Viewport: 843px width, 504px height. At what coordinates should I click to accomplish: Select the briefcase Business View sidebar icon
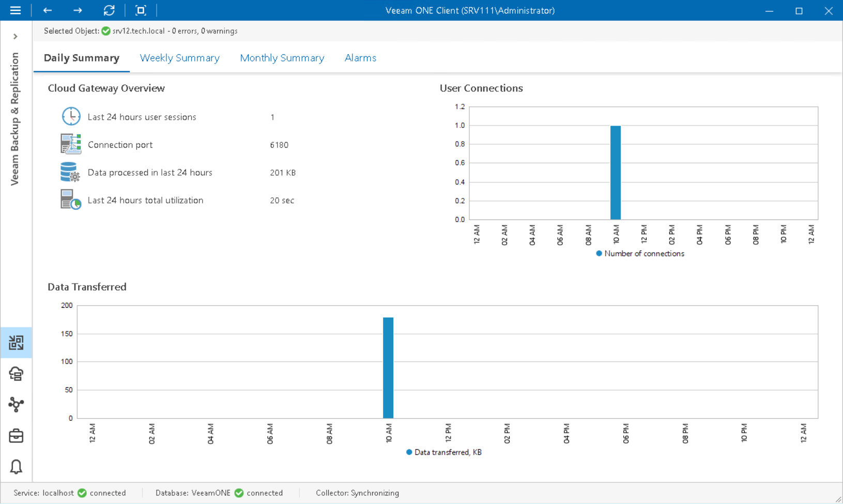[16, 435]
